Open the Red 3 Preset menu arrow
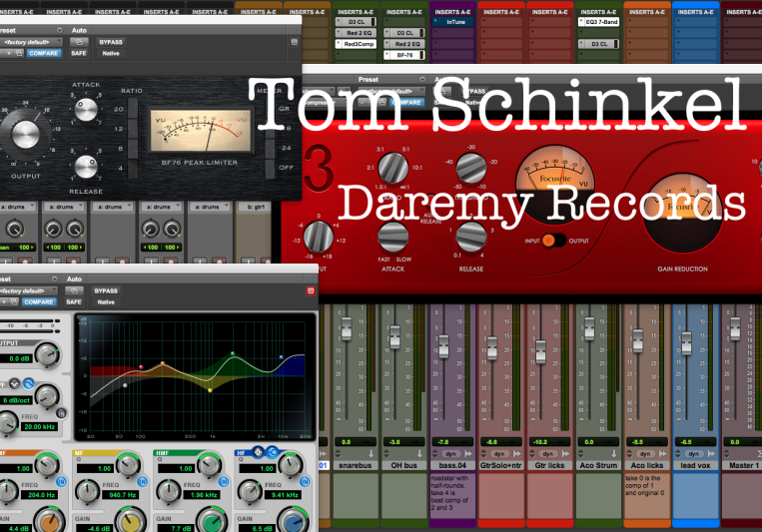This screenshot has height=532, width=762. pyautogui.click(x=421, y=79)
